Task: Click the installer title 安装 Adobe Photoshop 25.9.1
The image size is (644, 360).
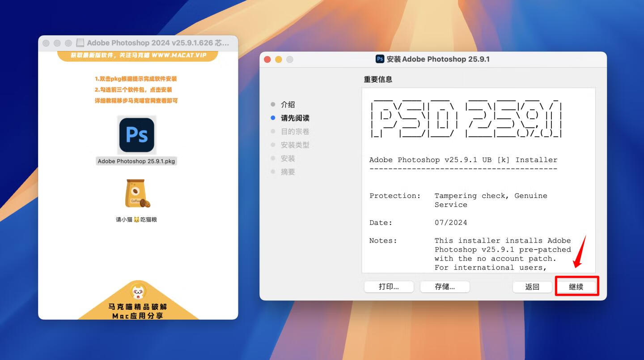Action: pos(438,59)
